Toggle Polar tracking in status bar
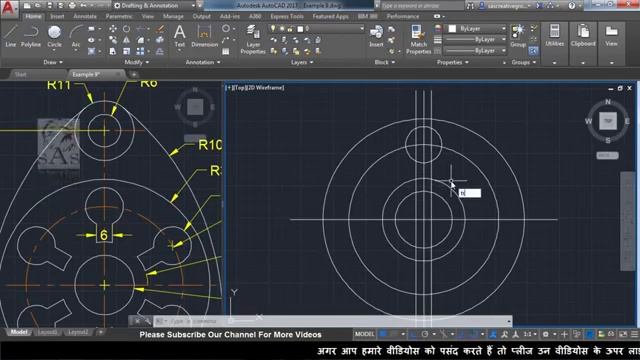This screenshot has height=360, width=640. click(425, 334)
